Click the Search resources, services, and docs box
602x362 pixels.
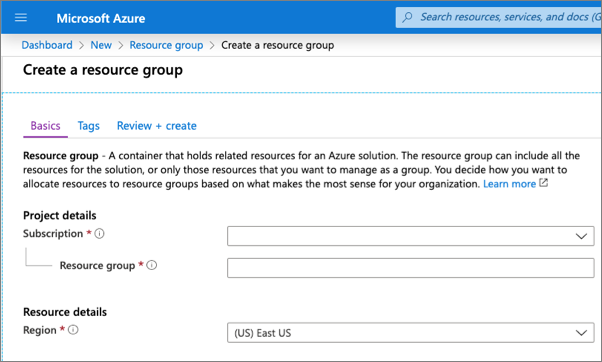pos(499,17)
